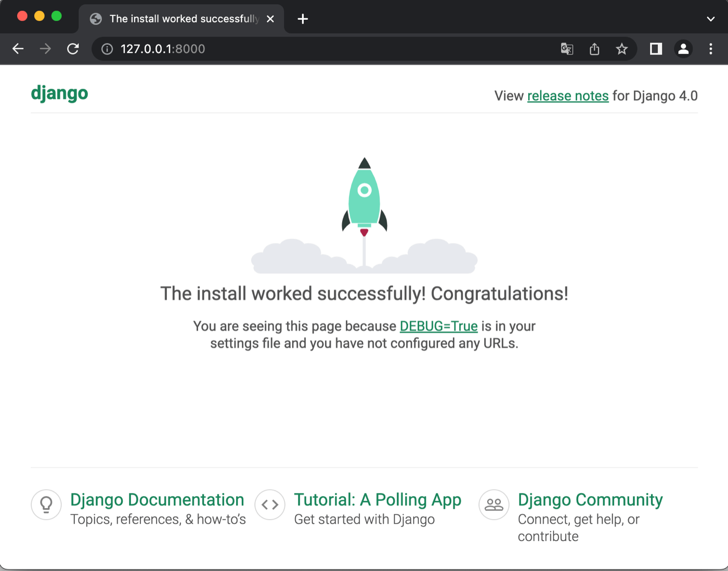Reload the page with the refresh icon
This screenshot has width=728, height=571.
point(73,49)
